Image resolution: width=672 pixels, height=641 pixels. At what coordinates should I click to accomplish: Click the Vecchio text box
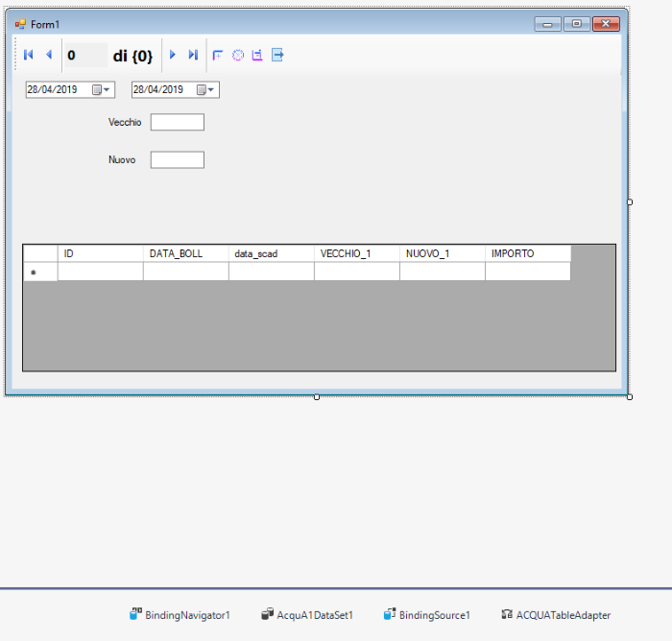coord(178,122)
